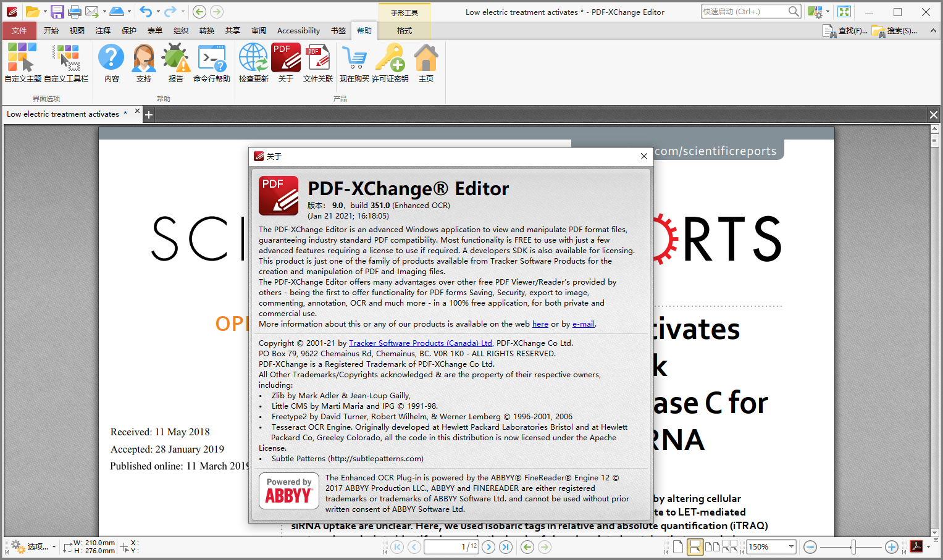Viewport: 943px width, 560px height.
Task: Open the 'here' link in About dialog
Action: tap(540, 324)
